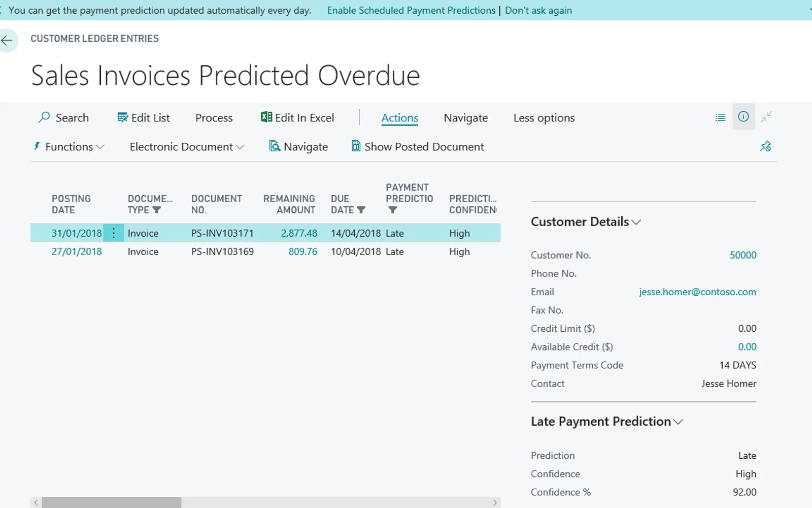
Task: Toggle the FactBox information pane icon
Action: [x=743, y=116]
